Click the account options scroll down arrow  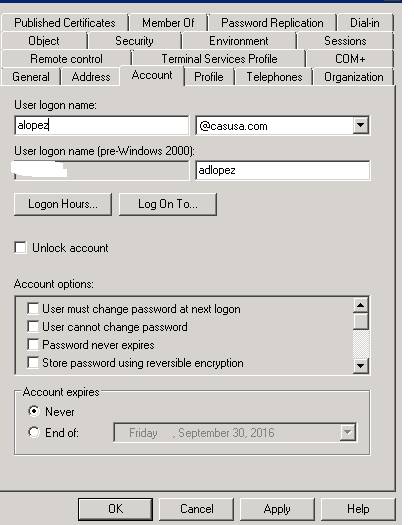pyautogui.click(x=361, y=365)
